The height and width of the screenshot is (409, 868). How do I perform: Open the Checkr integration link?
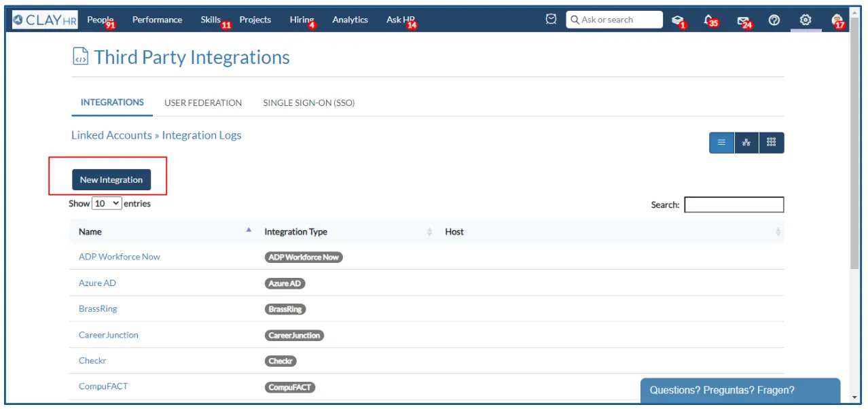[92, 361]
